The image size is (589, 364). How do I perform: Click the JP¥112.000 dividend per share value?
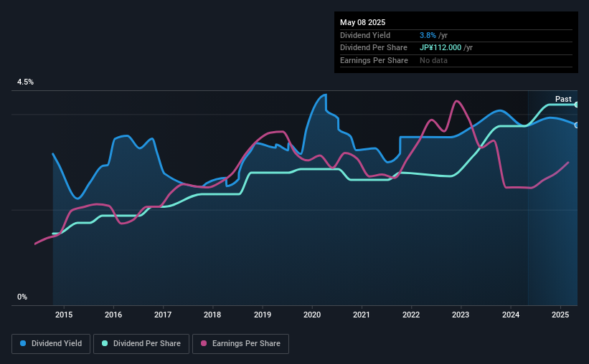point(440,48)
